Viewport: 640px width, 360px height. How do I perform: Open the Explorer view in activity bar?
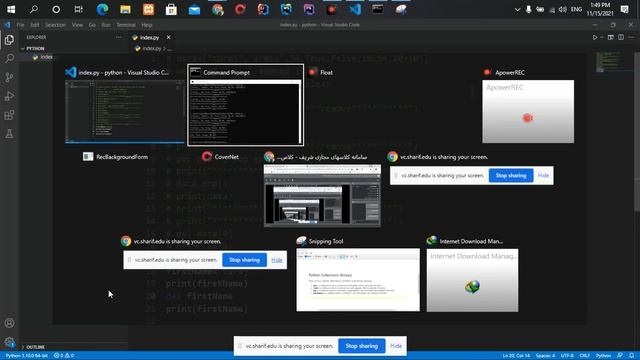click(x=9, y=40)
